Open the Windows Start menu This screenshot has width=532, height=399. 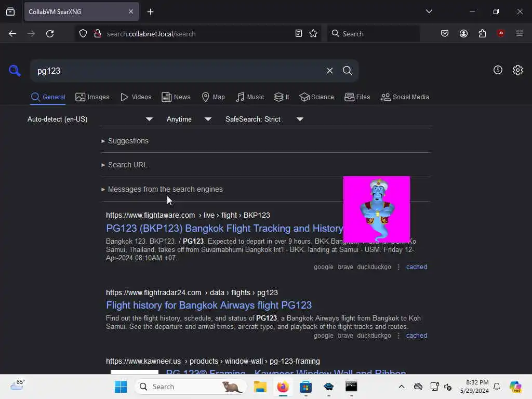pos(121,387)
